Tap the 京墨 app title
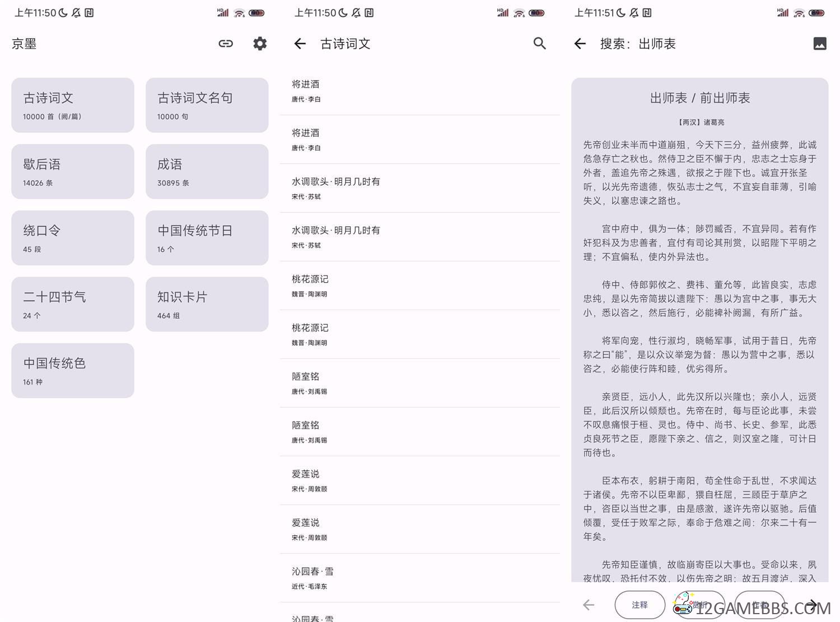This screenshot has height=622, width=840. (x=24, y=44)
